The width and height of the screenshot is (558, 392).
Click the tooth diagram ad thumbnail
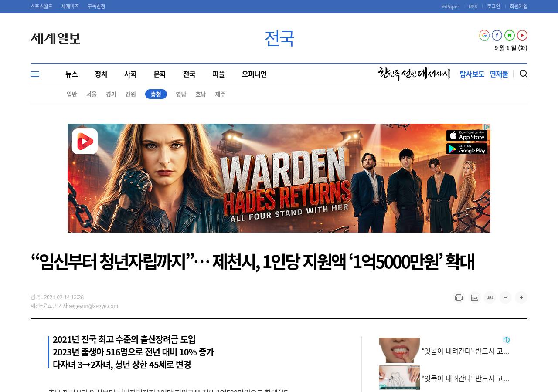click(x=399, y=378)
